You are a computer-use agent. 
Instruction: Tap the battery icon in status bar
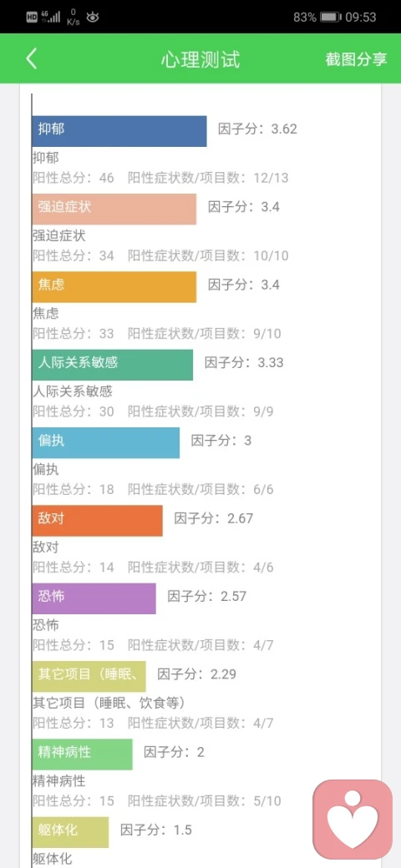click(331, 18)
